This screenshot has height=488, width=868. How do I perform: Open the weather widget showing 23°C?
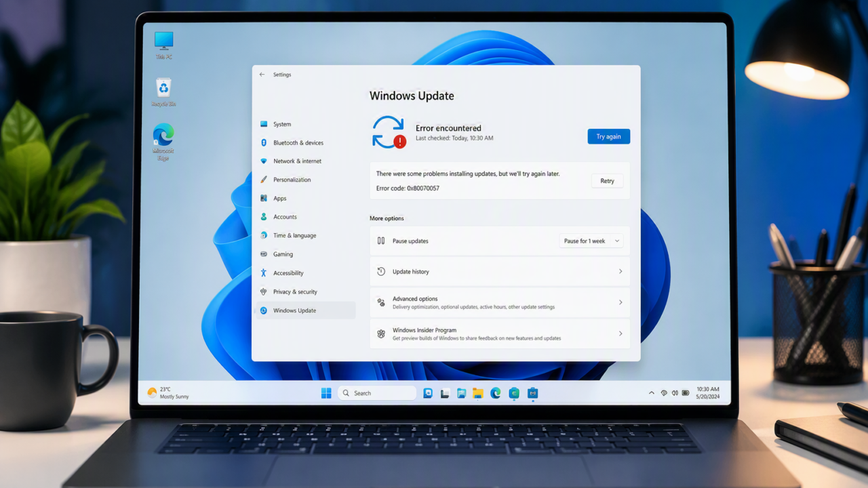(168, 393)
